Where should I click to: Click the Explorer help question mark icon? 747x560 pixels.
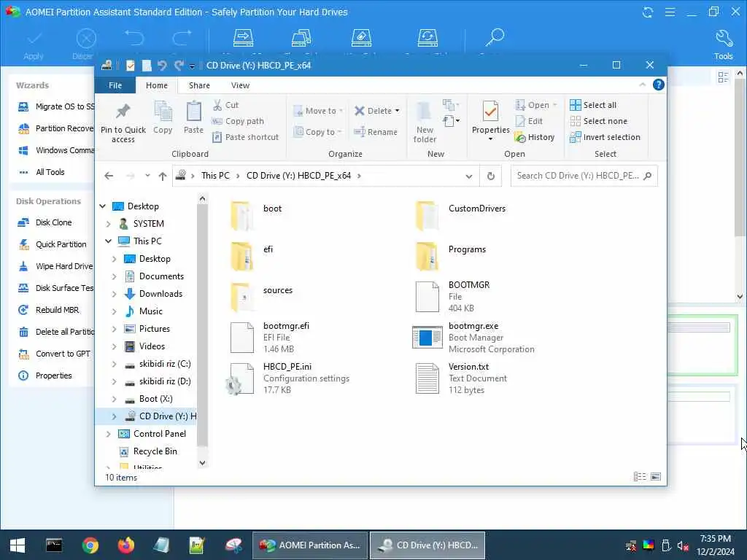pyautogui.click(x=659, y=85)
